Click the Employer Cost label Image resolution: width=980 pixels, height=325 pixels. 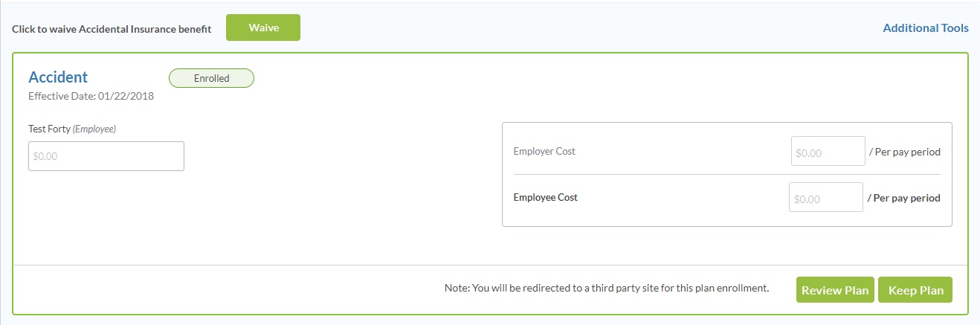[544, 151]
